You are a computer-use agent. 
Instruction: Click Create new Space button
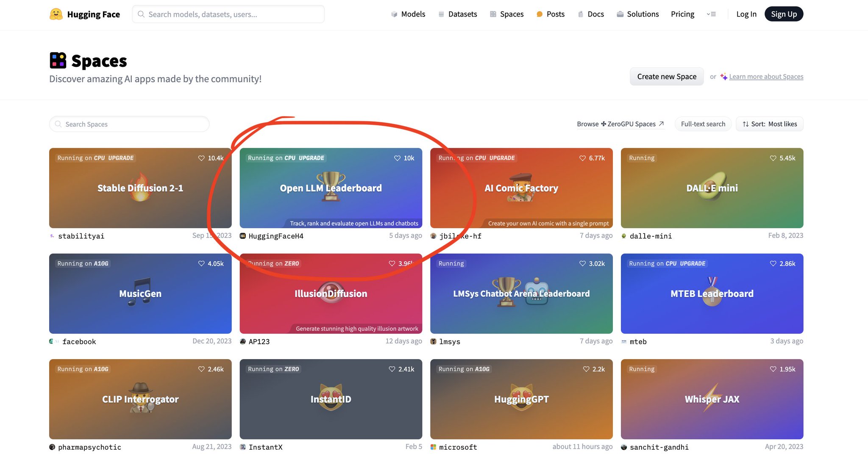tap(667, 77)
